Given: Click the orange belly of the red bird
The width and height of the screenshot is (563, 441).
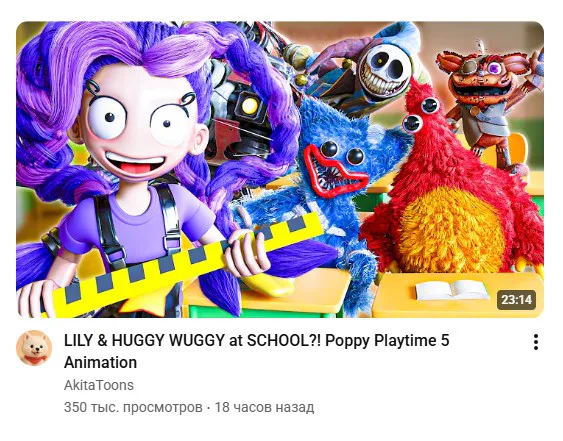Looking at the screenshot, I should pyautogui.click(x=452, y=230).
